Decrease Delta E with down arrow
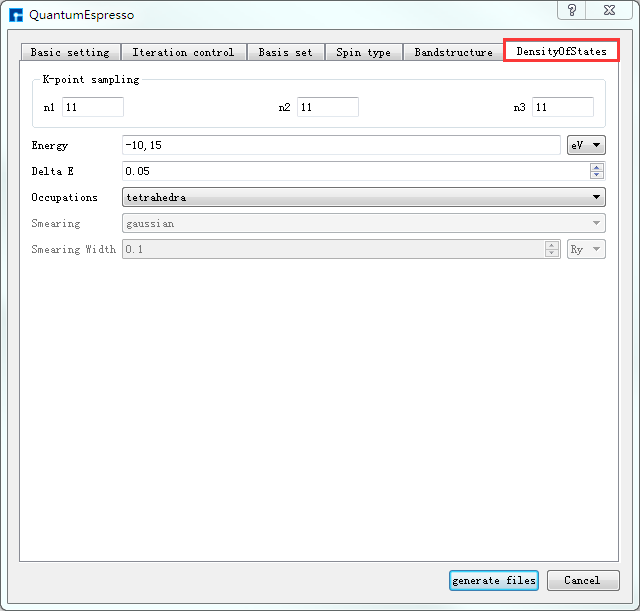 pos(597,176)
